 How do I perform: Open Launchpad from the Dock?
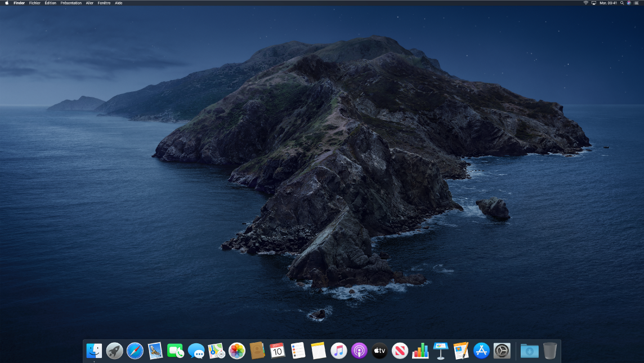coord(114,351)
